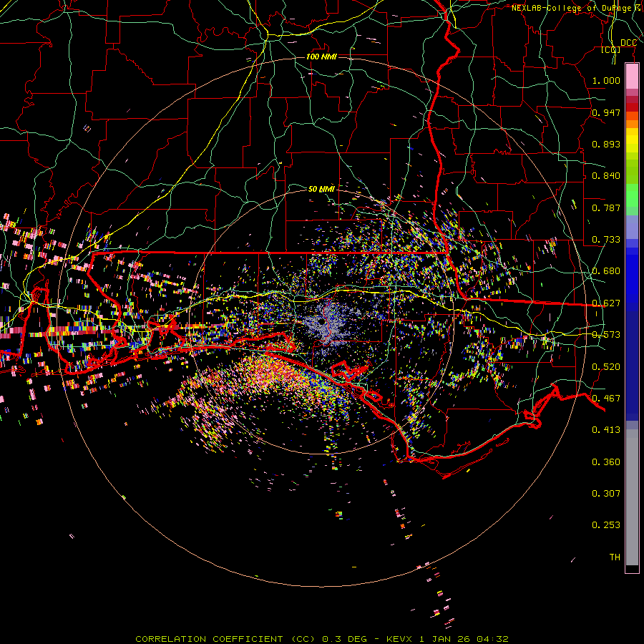Pick the pink color band of the legend

point(632,77)
